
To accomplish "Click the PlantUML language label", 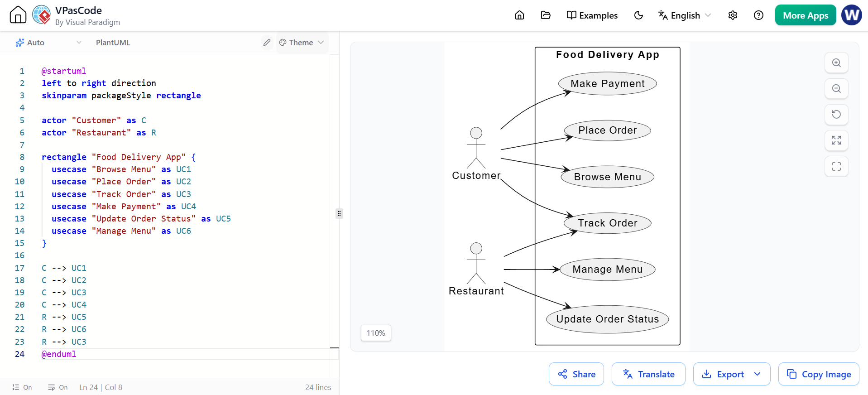I will [x=113, y=43].
